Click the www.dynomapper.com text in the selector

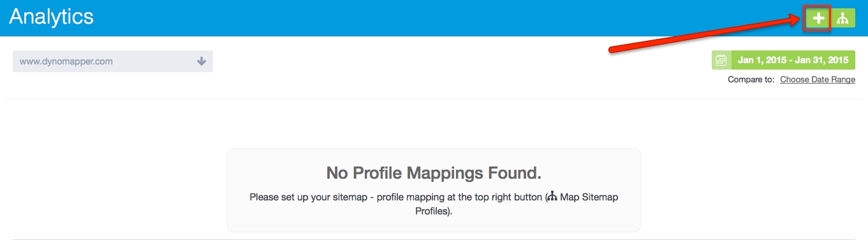click(66, 62)
